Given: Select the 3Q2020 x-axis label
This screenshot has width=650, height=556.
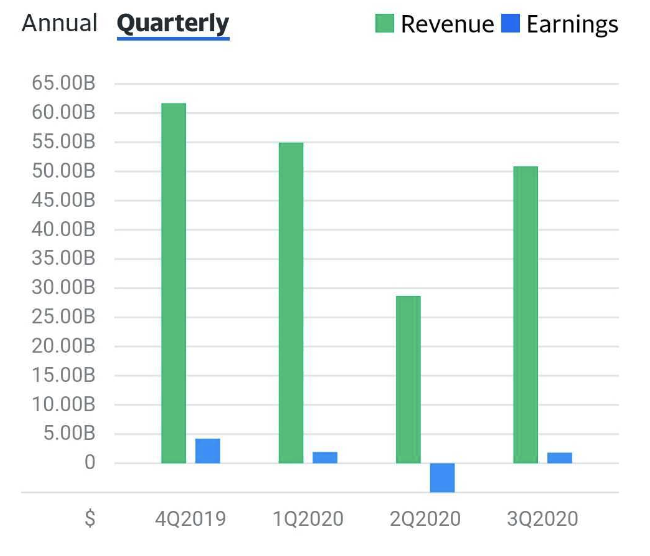Looking at the screenshot, I should coord(542,519).
